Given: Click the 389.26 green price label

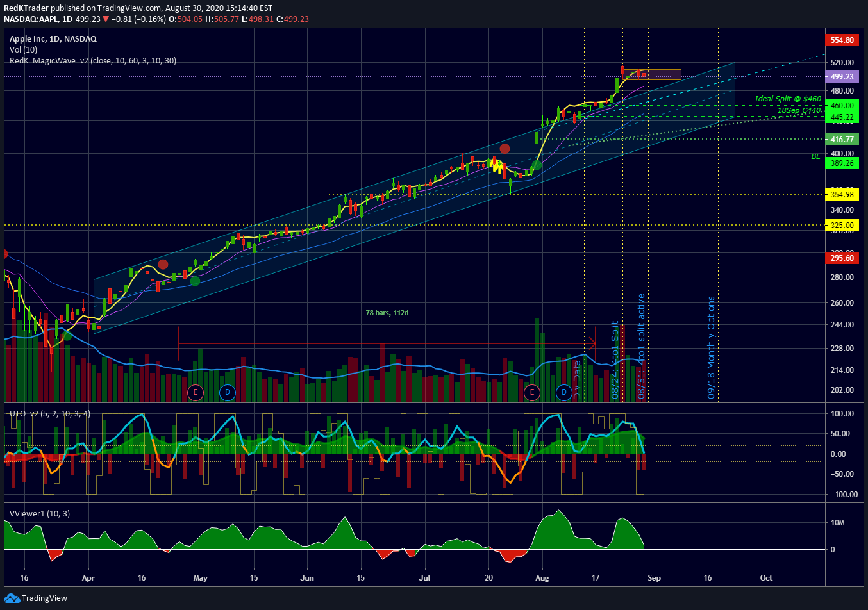Looking at the screenshot, I should click(x=842, y=163).
